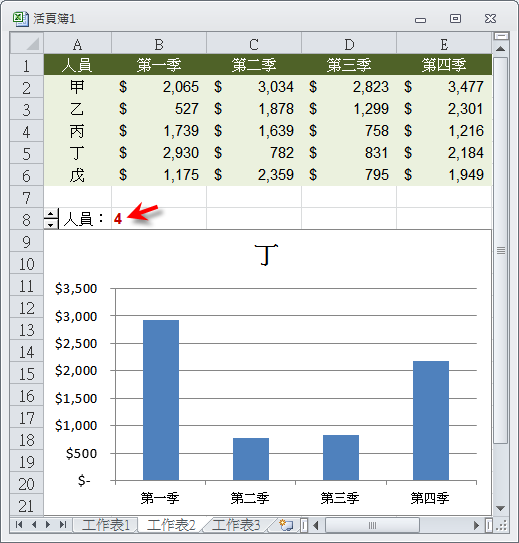Select row 7 header
The height and width of the screenshot is (543, 519).
tap(27, 197)
